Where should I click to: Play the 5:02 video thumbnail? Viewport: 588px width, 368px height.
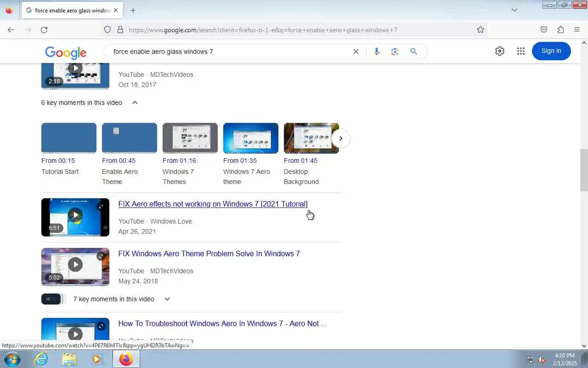[x=75, y=267]
